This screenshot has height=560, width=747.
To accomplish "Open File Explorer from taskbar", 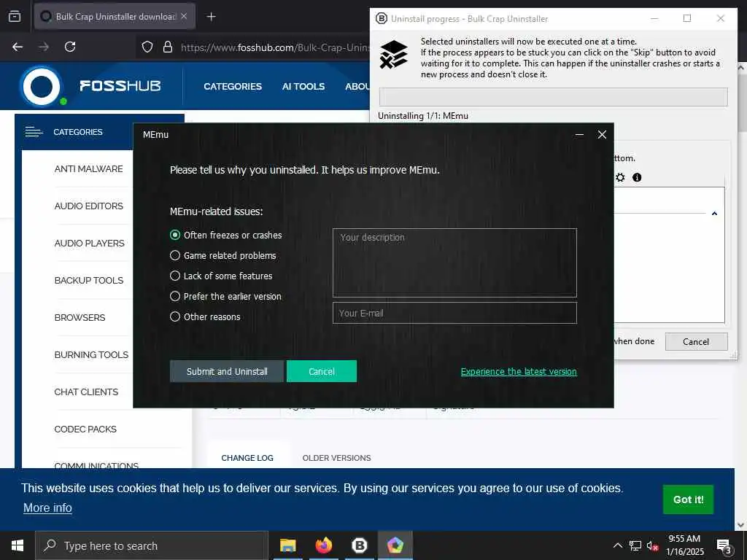I will [x=287, y=545].
